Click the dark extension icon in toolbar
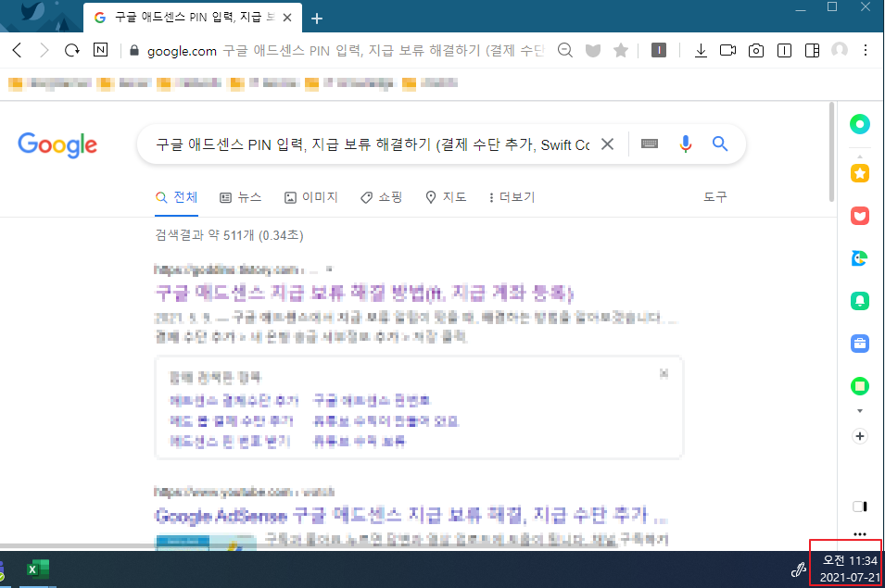 [x=659, y=50]
